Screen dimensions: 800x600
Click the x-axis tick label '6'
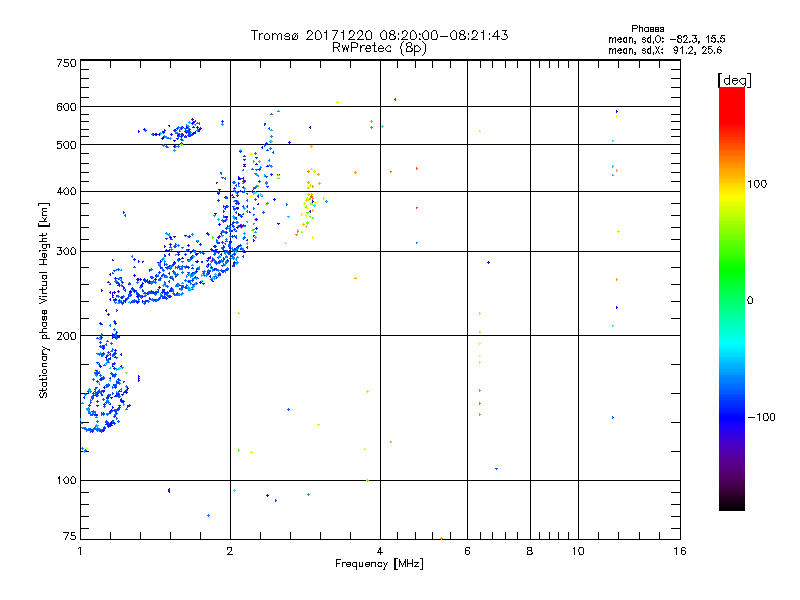click(x=467, y=551)
